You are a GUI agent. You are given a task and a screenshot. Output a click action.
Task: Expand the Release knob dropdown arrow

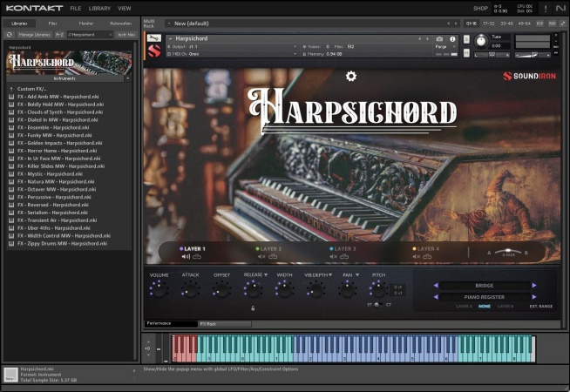(x=265, y=275)
